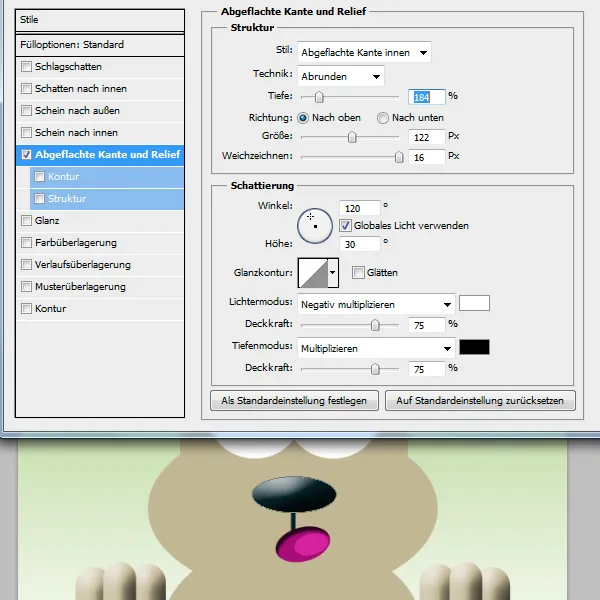
Task: Click the Winkel angle field 120
Action: pos(360,208)
